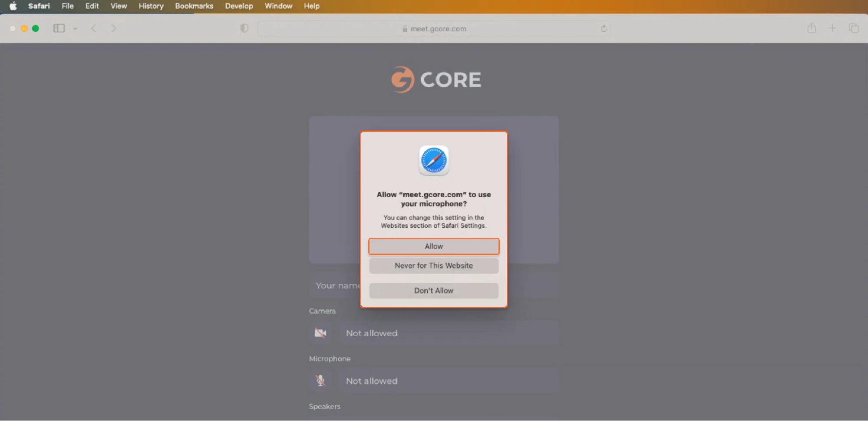Viewport: 868px width, 421px height.
Task: Click the lock icon in address bar
Action: (x=405, y=29)
